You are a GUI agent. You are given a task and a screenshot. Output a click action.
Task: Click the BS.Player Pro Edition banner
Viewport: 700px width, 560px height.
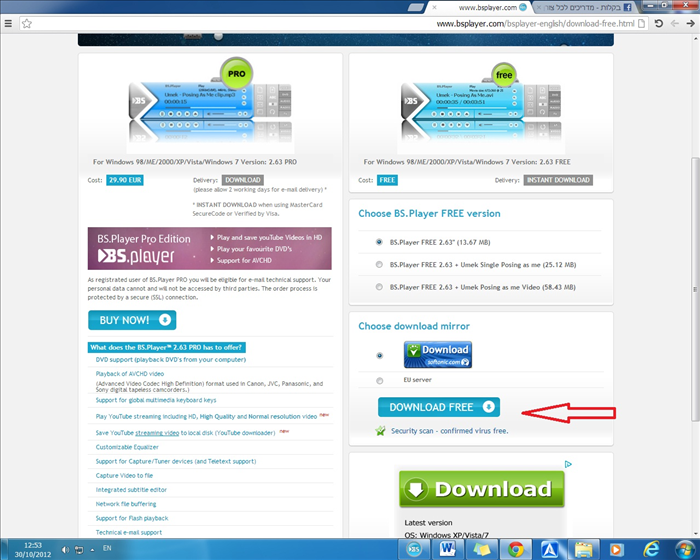pos(209,248)
